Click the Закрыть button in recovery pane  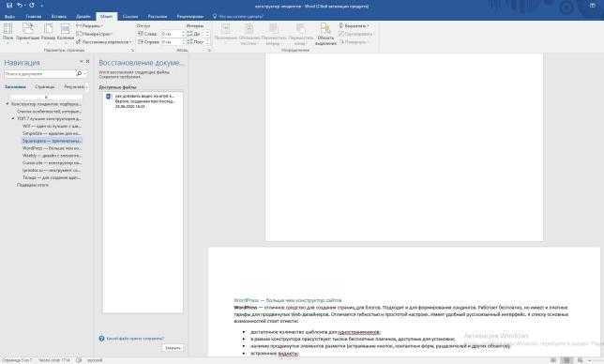coord(173,348)
